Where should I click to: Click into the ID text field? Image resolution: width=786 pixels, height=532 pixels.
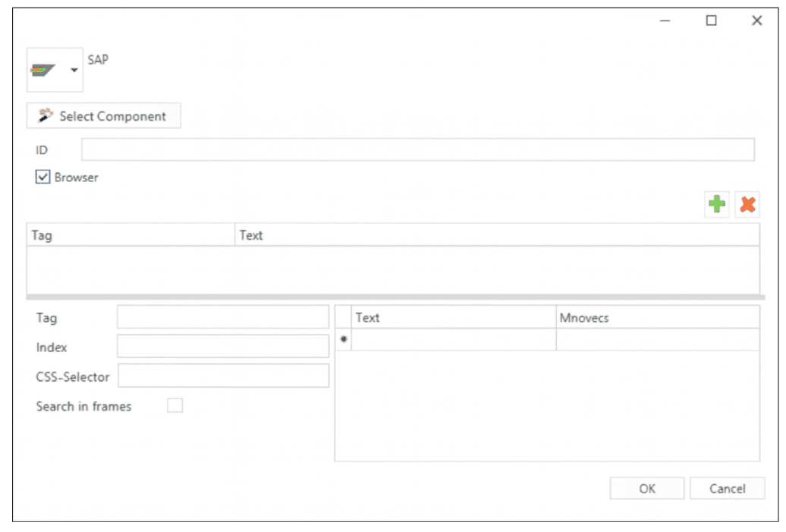[x=417, y=150]
